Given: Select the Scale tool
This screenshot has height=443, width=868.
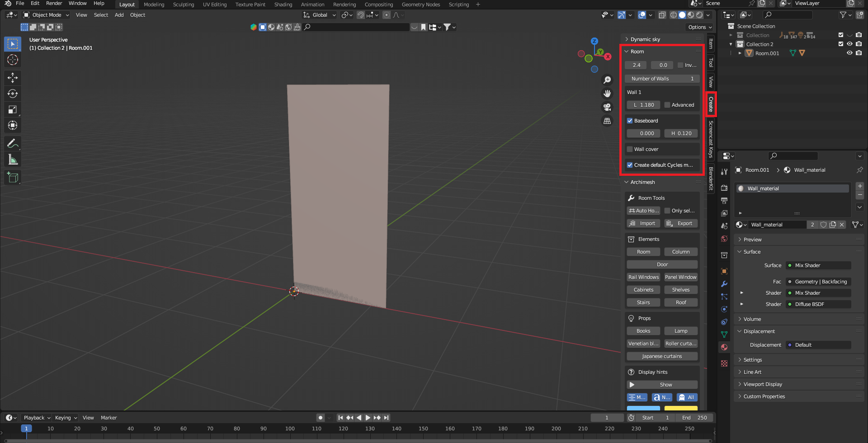Looking at the screenshot, I should coord(13,109).
